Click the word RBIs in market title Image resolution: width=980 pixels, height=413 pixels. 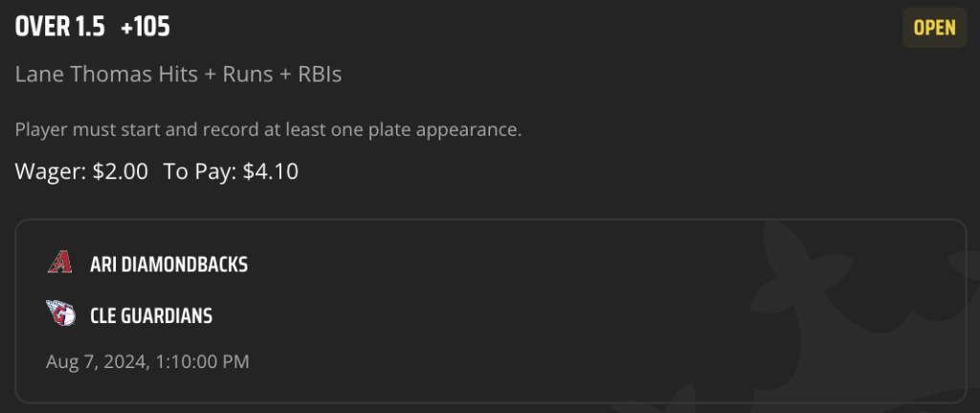tap(320, 75)
